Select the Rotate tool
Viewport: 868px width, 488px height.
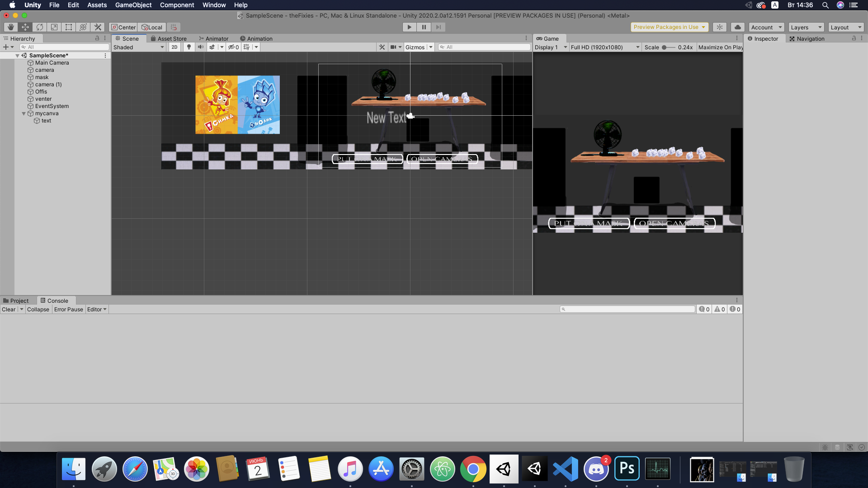point(40,27)
